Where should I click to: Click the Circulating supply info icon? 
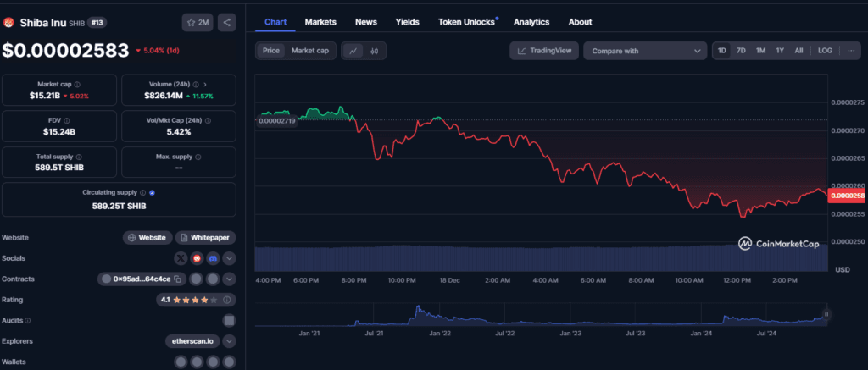142,193
